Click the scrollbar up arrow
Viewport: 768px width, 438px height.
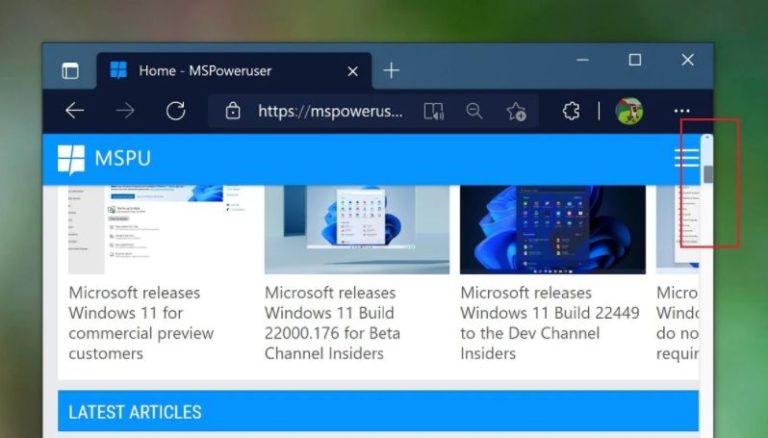tap(707, 138)
